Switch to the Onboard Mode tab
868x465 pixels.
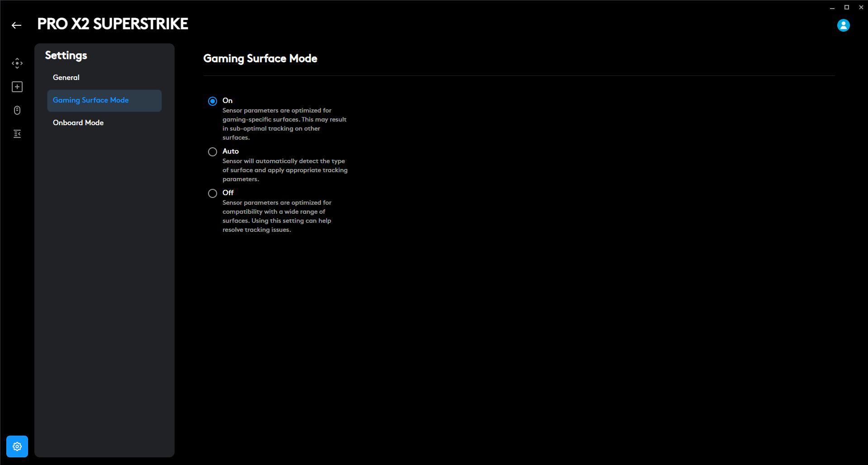coord(78,123)
